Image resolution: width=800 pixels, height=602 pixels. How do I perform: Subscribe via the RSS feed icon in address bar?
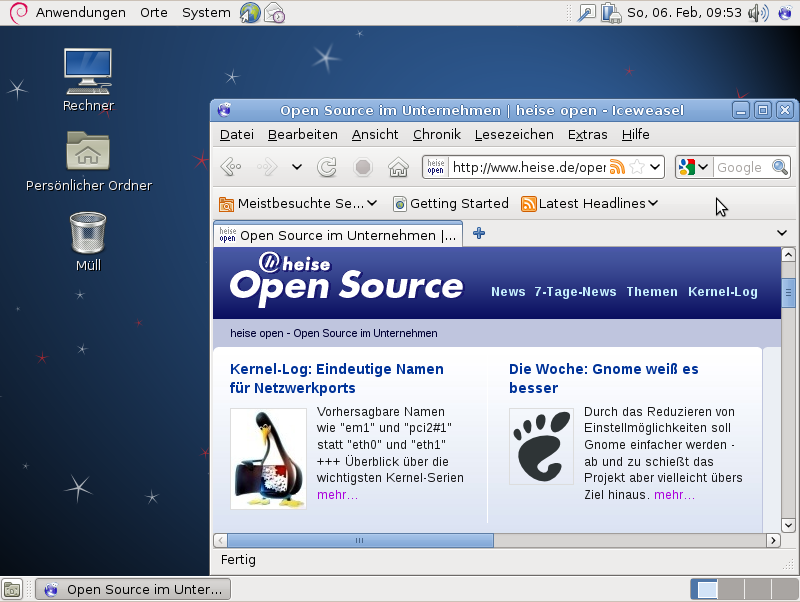617,167
